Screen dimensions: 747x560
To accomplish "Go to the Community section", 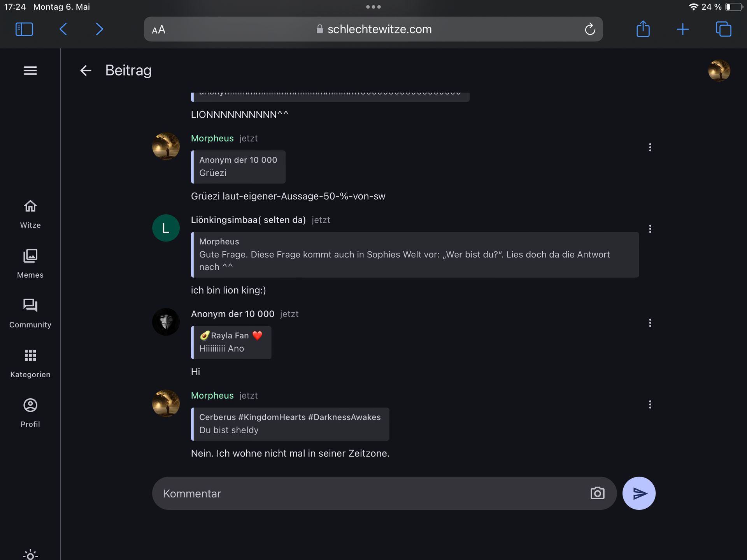I will pos(30,313).
